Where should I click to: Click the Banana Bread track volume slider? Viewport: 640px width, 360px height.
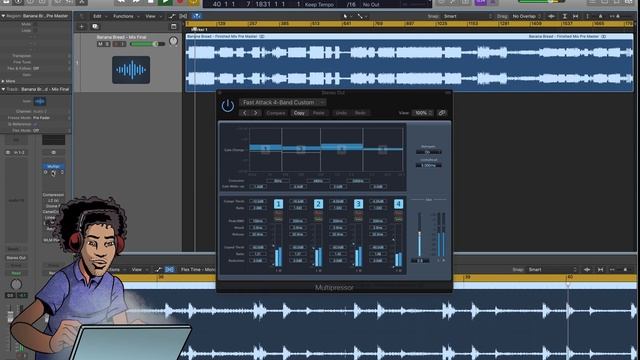tap(147, 44)
